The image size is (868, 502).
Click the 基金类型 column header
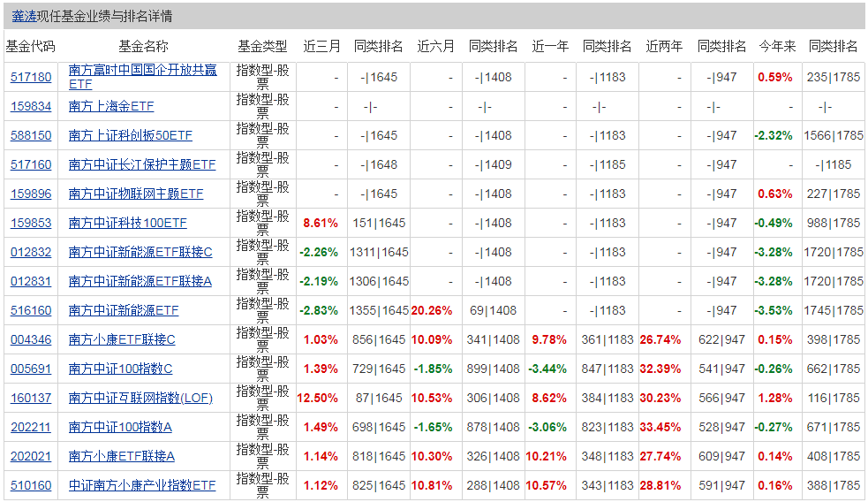coord(262,46)
